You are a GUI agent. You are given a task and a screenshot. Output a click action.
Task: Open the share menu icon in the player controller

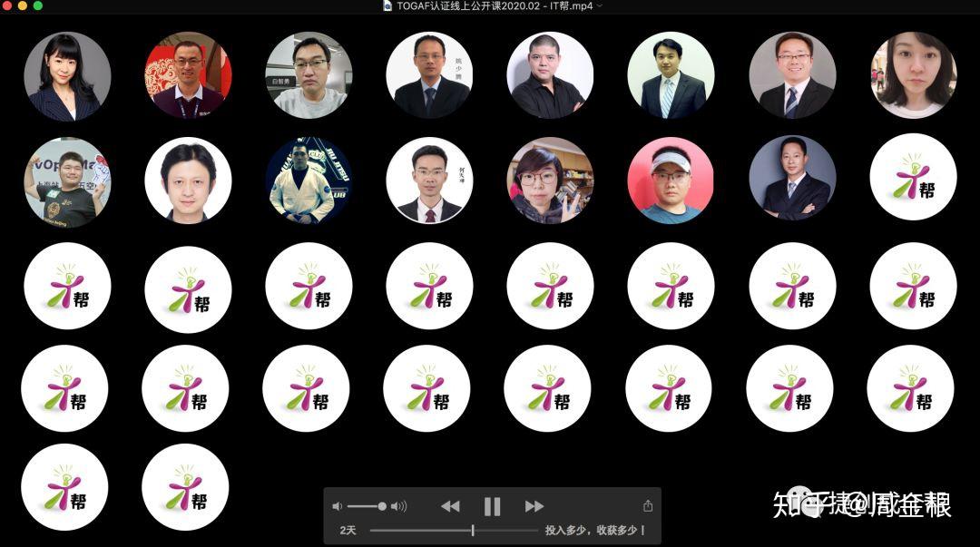click(648, 505)
